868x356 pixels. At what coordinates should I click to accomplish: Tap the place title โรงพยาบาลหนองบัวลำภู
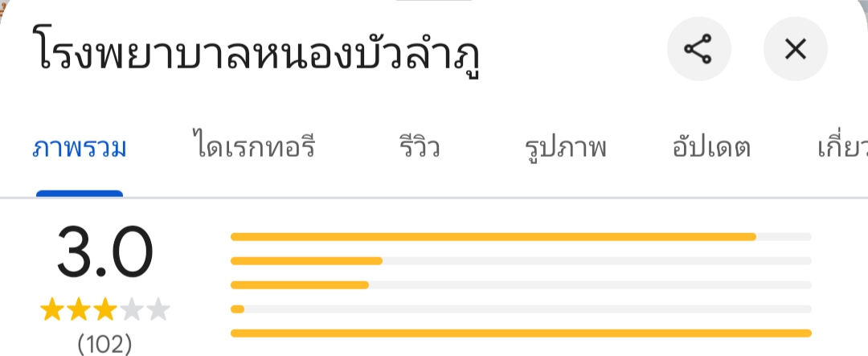point(260,51)
